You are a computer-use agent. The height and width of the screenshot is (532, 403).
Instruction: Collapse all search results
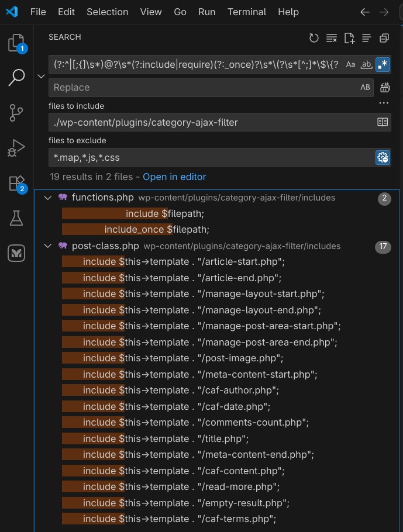tap(384, 37)
